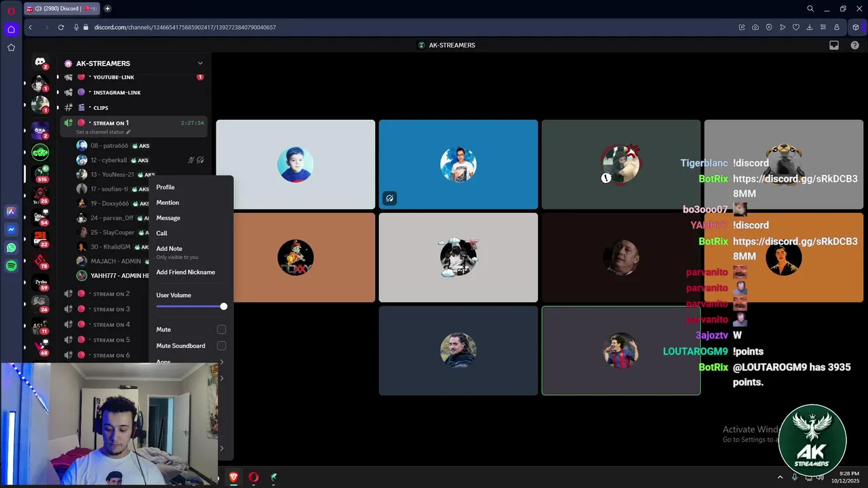The height and width of the screenshot is (488, 868).
Task: Click Set a channel status link
Action: coord(100,132)
